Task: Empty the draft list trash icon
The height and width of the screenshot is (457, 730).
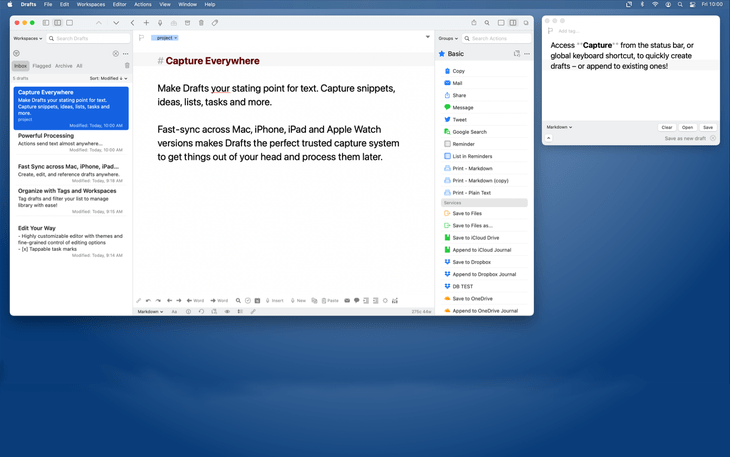Action: pos(127,66)
